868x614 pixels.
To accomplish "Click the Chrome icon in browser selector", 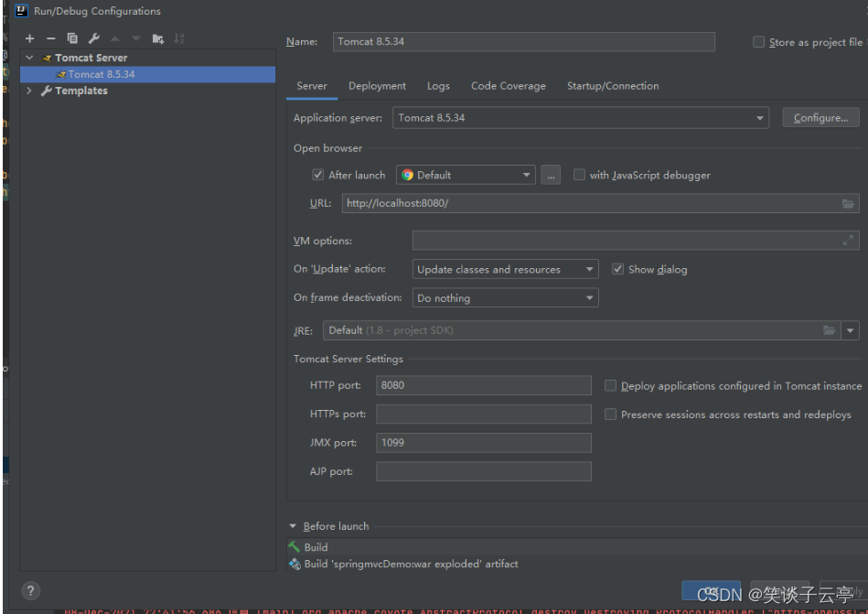I will point(407,175).
